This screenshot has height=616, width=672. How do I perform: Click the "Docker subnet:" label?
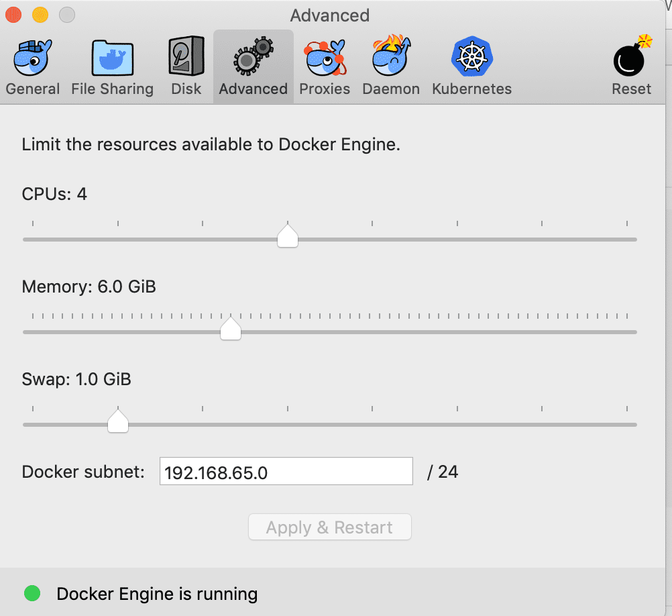(x=83, y=472)
